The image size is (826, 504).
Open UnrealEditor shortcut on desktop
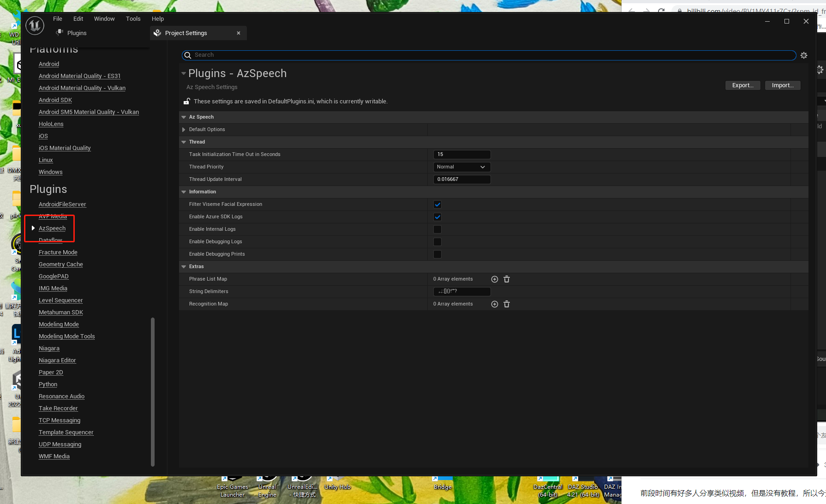(302, 487)
